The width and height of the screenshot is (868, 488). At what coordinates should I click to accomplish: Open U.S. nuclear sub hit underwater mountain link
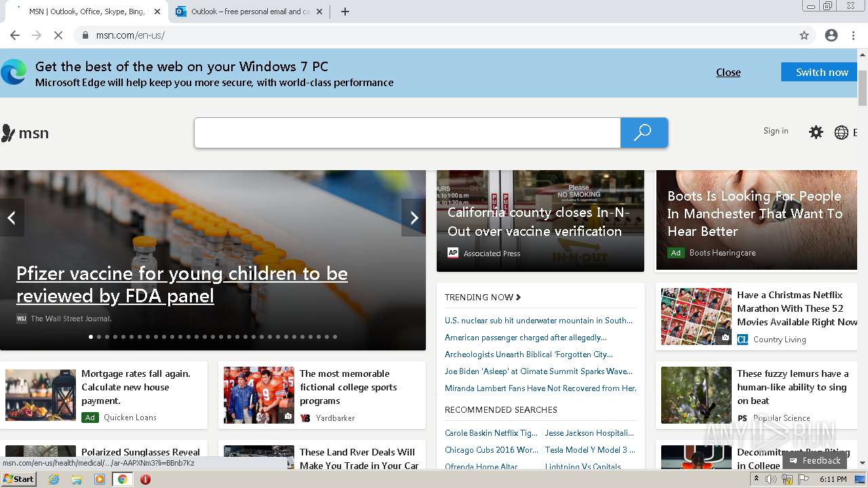click(538, 321)
